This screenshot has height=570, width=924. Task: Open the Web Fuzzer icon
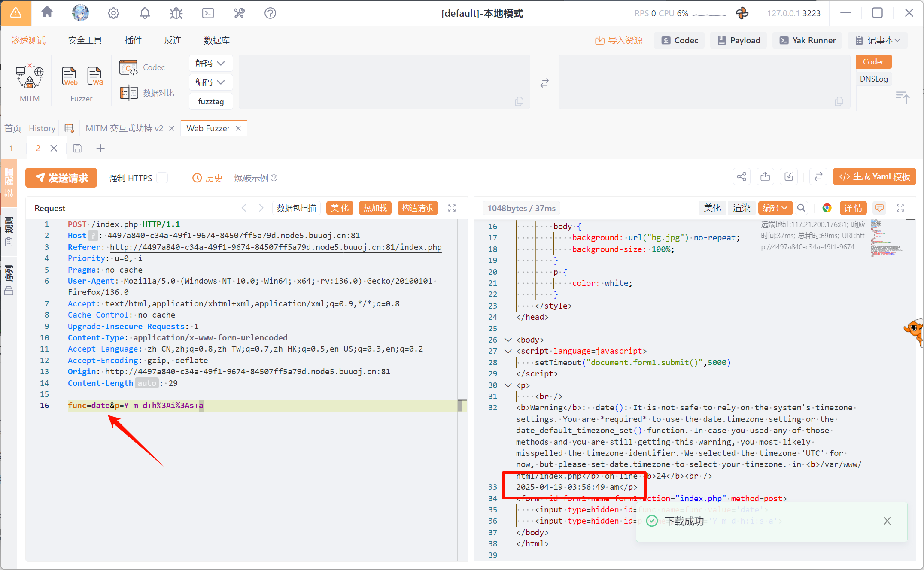pos(69,76)
